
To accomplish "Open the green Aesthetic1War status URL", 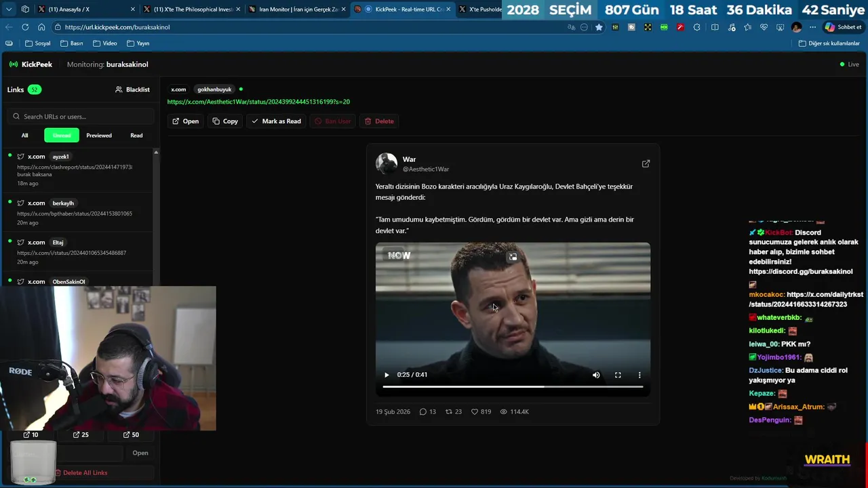I will click(x=258, y=102).
